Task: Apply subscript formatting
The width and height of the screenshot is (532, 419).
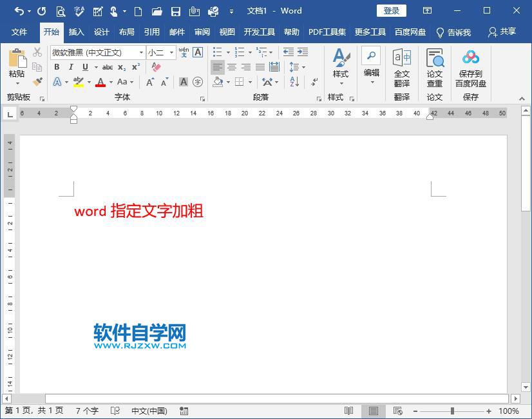Action: pos(122,66)
